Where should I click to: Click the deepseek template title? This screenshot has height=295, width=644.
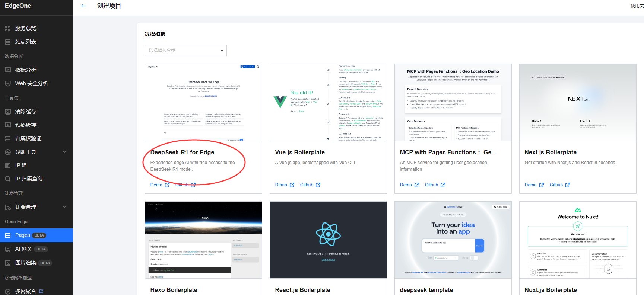(426, 290)
